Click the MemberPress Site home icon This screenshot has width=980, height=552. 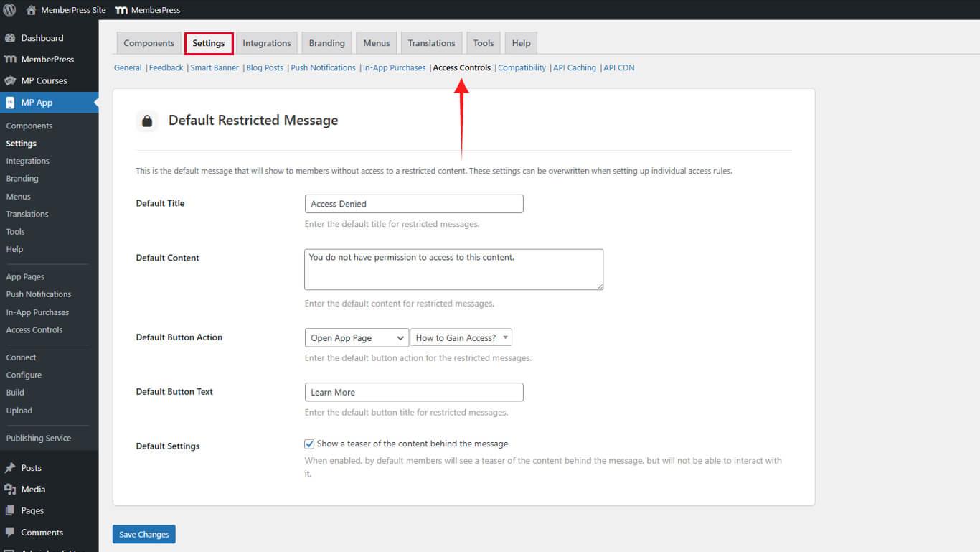pyautogui.click(x=31, y=10)
